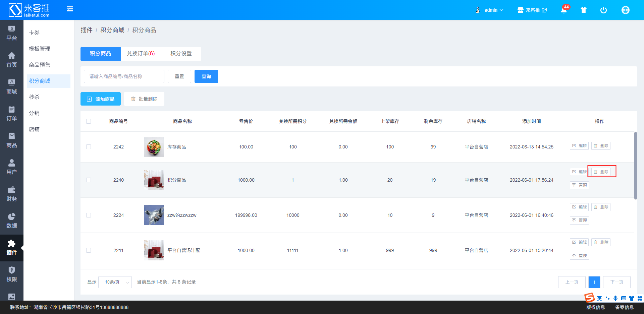Click the input method microphone icon
This screenshot has height=314, width=644.
pyautogui.click(x=615, y=298)
